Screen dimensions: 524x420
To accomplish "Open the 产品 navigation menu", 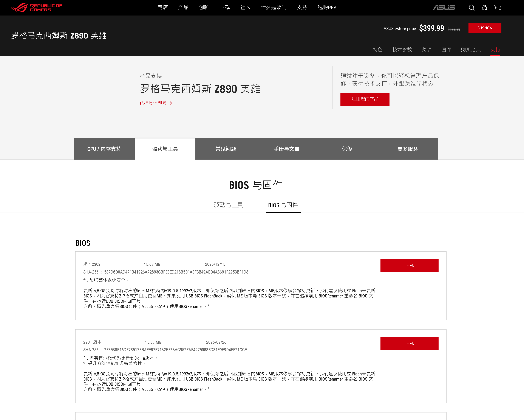I will click(x=183, y=8).
